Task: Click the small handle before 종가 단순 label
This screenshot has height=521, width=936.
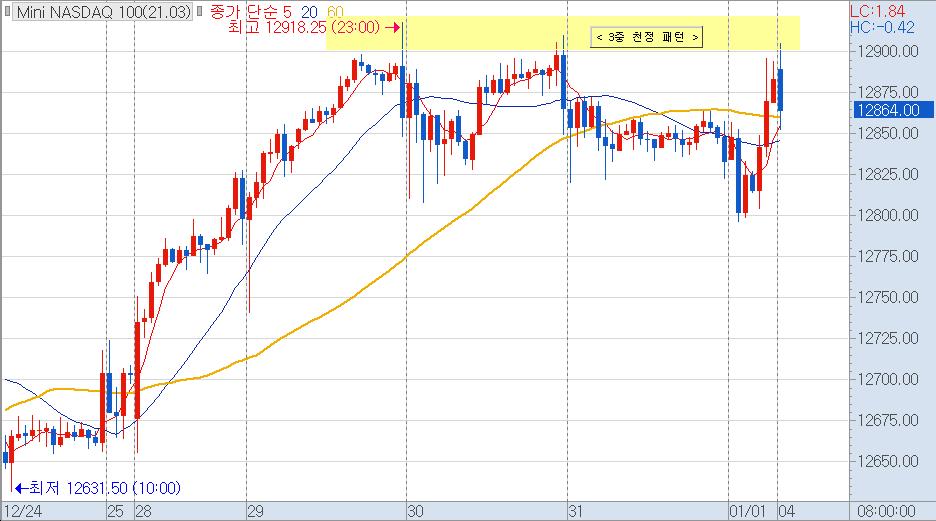Action: [199, 11]
